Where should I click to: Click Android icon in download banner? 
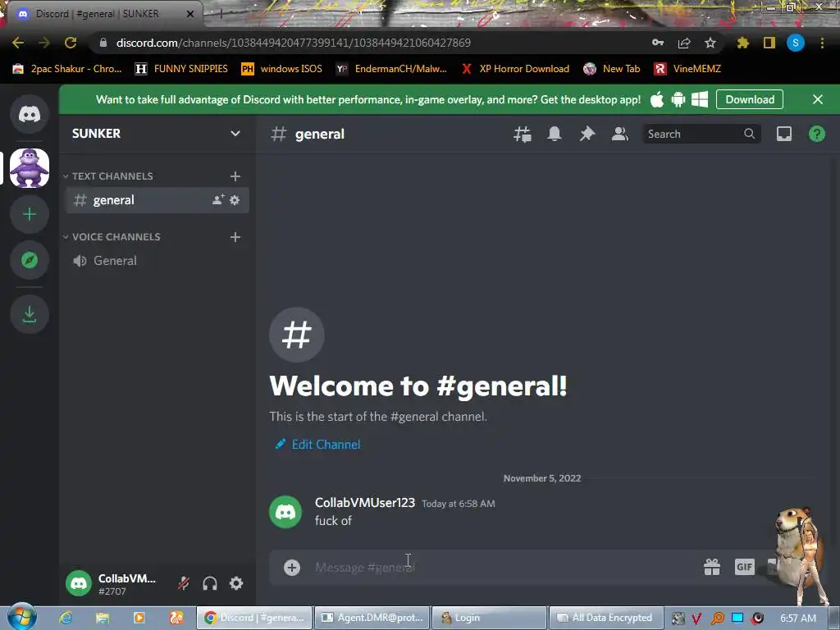678,99
